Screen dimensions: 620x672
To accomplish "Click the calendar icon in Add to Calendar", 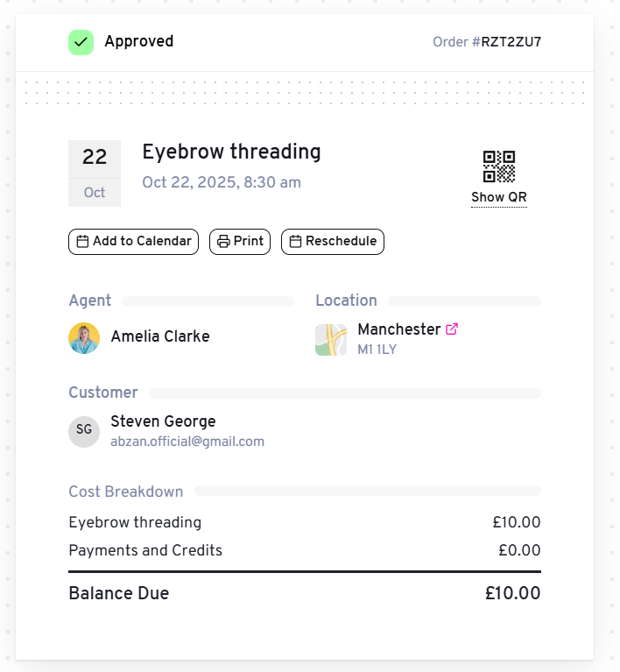I will tap(83, 242).
